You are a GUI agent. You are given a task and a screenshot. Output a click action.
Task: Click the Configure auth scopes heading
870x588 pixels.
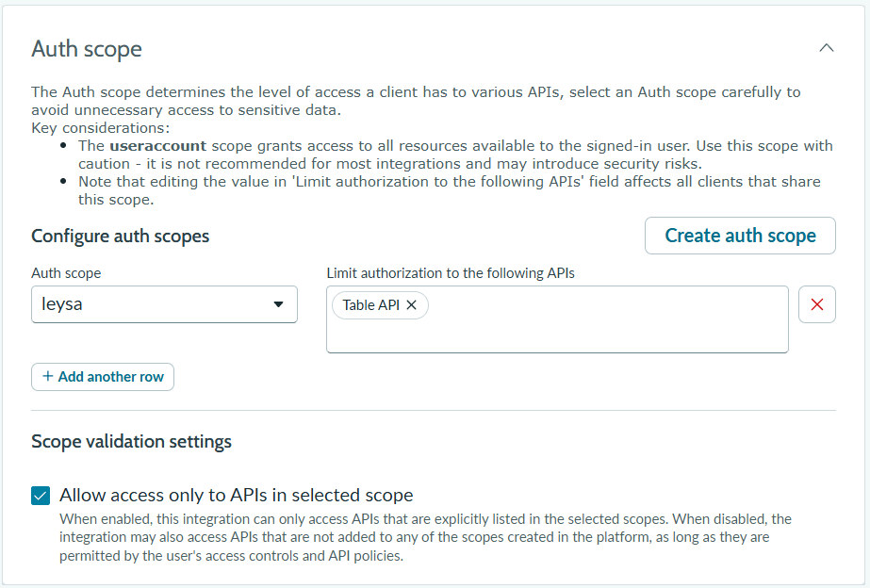pos(121,237)
